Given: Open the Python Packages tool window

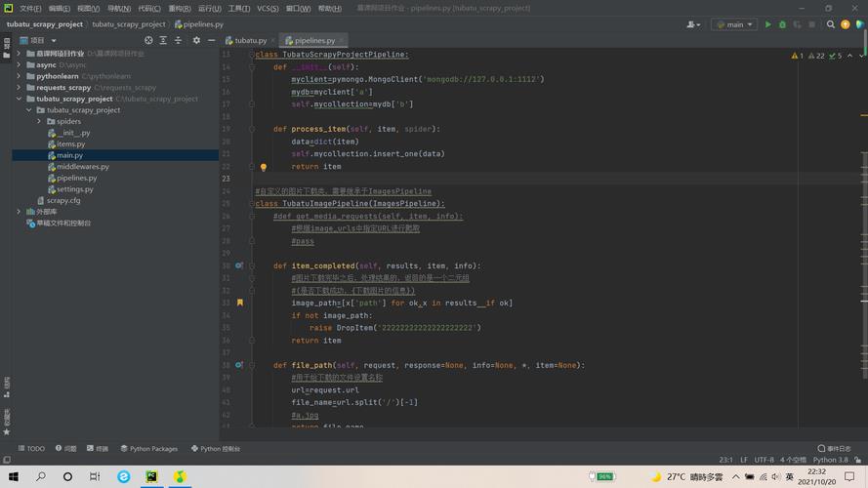Looking at the screenshot, I should 148,449.
